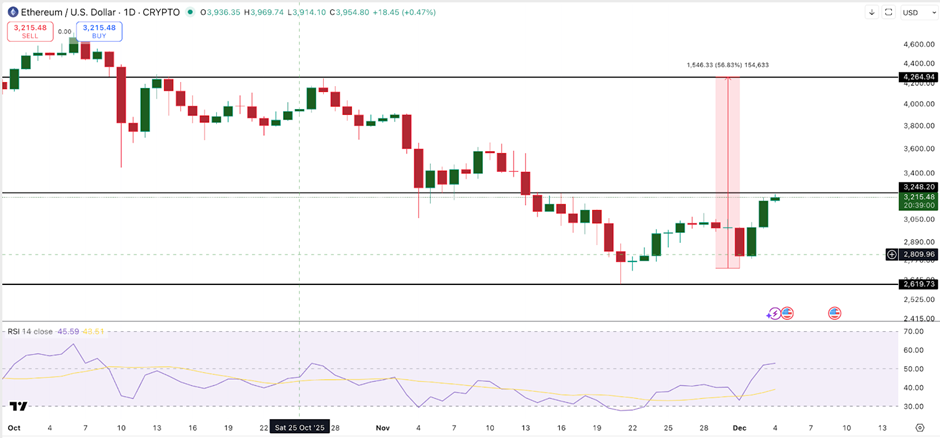Click the Dec label on the time axis
Image resolution: width=940 pixels, height=438 pixels.
tap(740, 428)
